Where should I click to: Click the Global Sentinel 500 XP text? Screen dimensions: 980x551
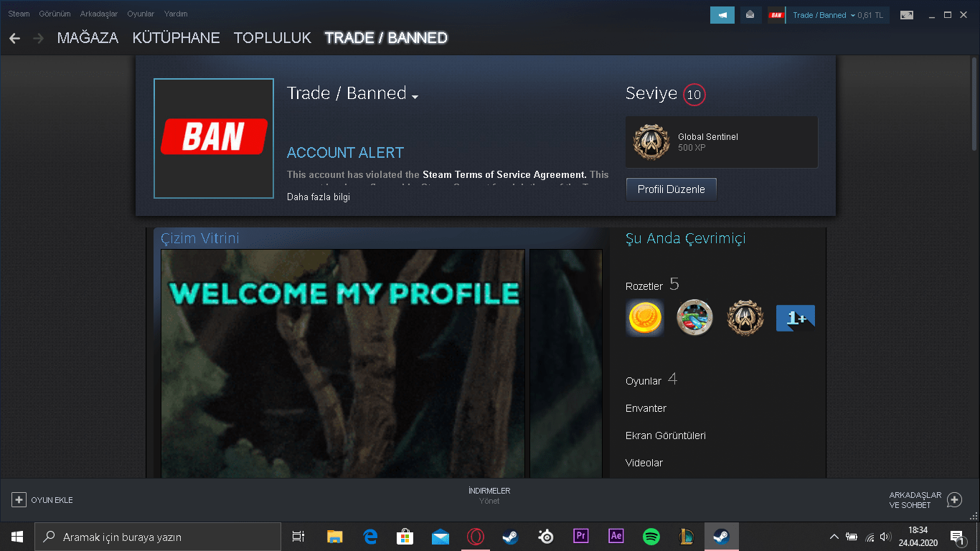point(708,142)
